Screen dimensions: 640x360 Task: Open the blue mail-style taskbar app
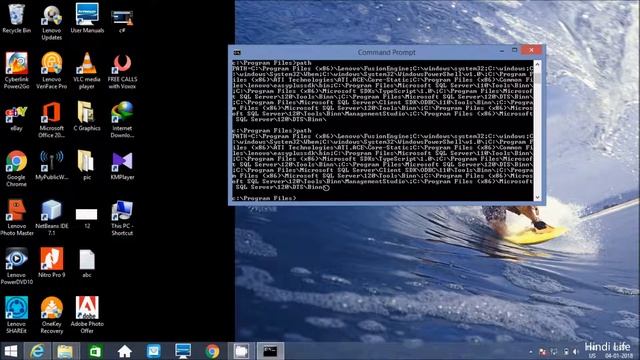pos(154,351)
